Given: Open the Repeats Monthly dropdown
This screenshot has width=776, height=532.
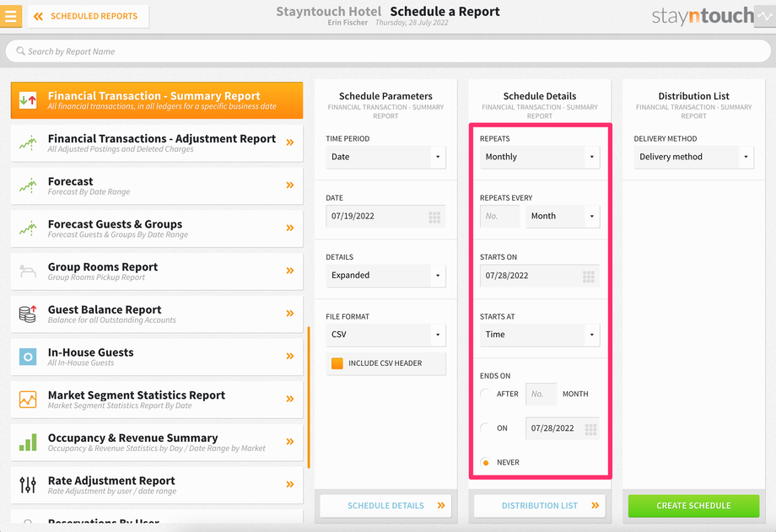Looking at the screenshot, I should click(540, 157).
